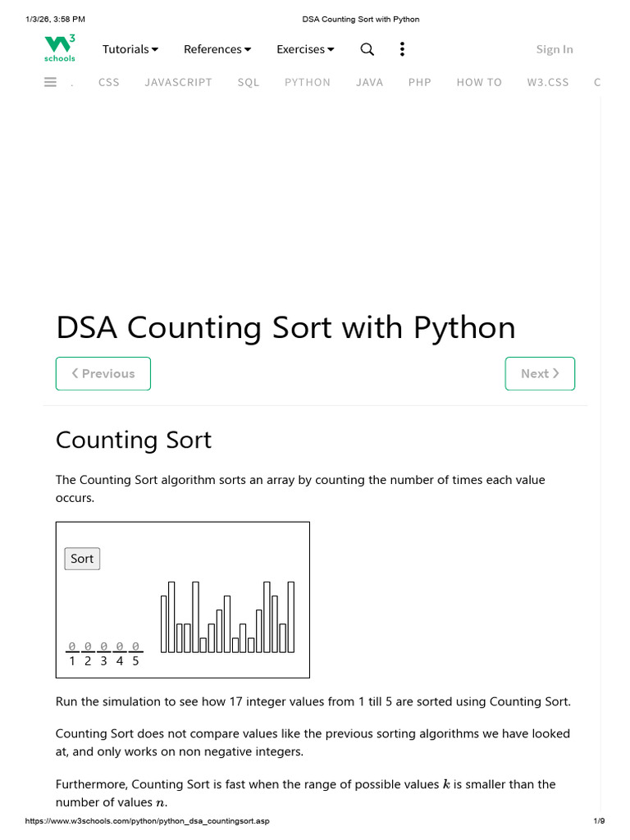The height and width of the screenshot is (840, 630).
Task: Expand the Exercises dropdown
Action: 305,49
